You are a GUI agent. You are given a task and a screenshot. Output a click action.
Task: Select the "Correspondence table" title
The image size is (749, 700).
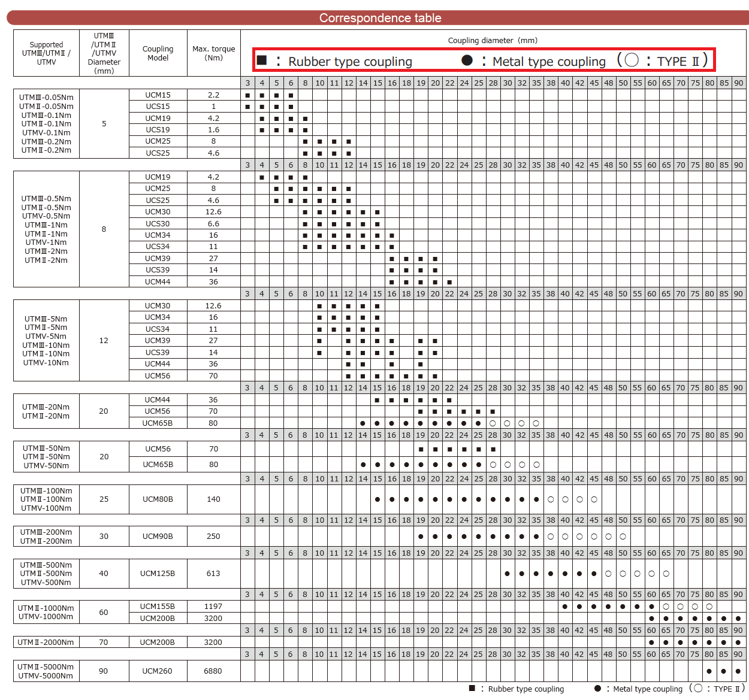(380, 18)
